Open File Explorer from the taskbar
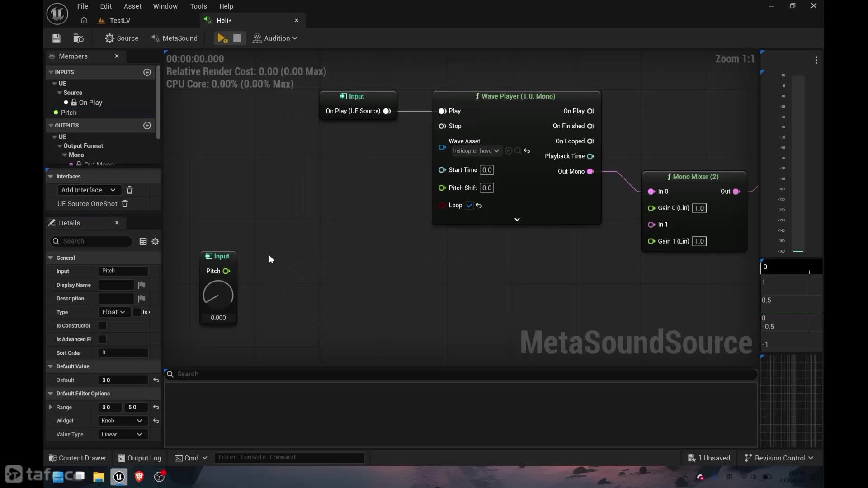The image size is (868, 488). (99, 477)
